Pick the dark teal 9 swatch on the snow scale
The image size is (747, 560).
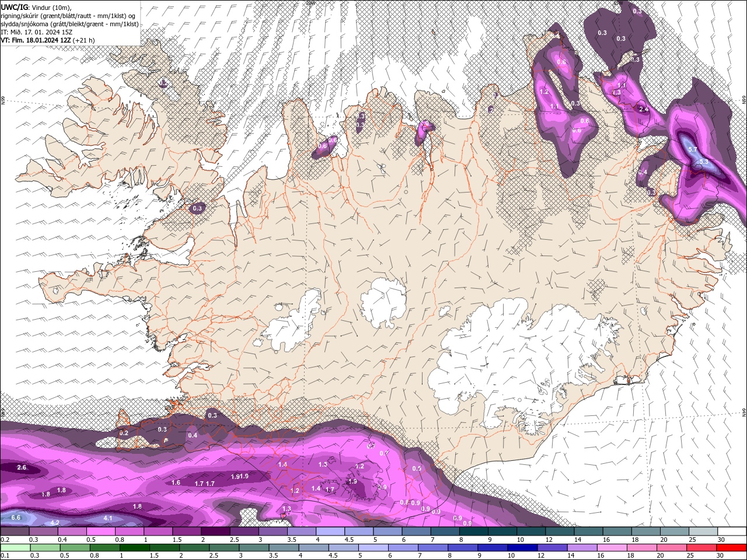coord(502,531)
